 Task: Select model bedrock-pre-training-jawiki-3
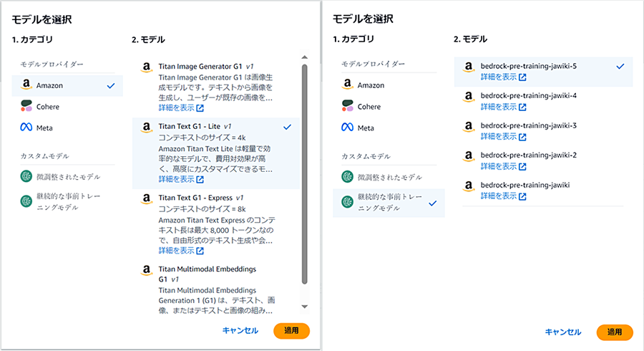[543, 131]
